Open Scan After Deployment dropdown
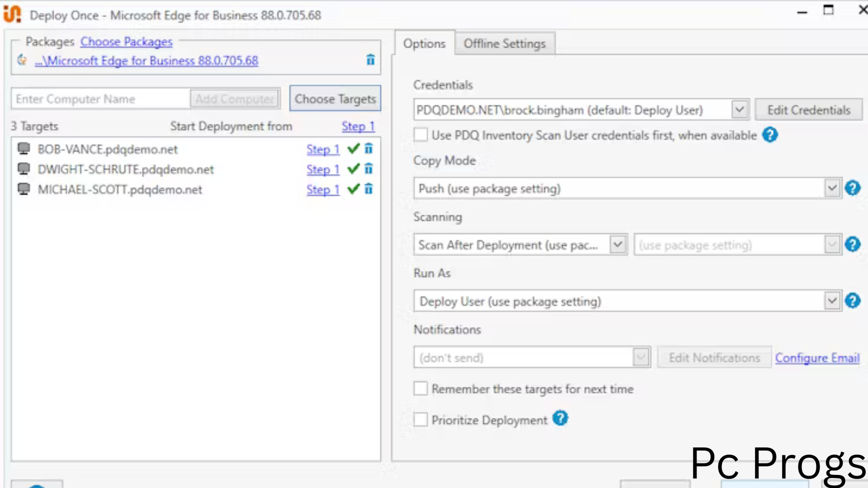 [617, 245]
